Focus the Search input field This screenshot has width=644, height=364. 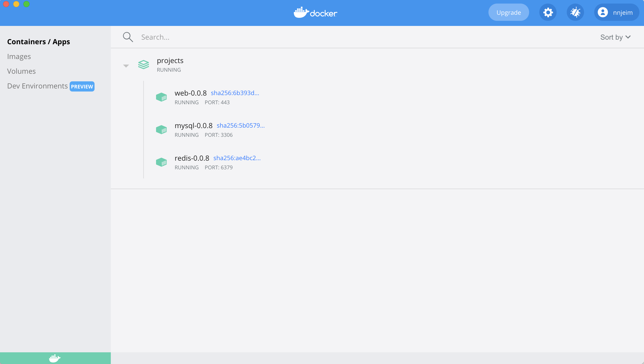(305, 37)
